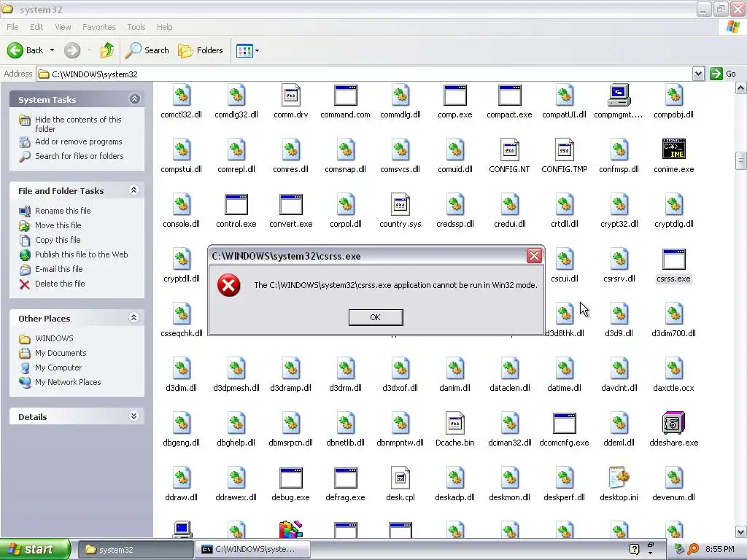Select the compact.exe file icon
This screenshot has width=747, height=560.
(509, 95)
